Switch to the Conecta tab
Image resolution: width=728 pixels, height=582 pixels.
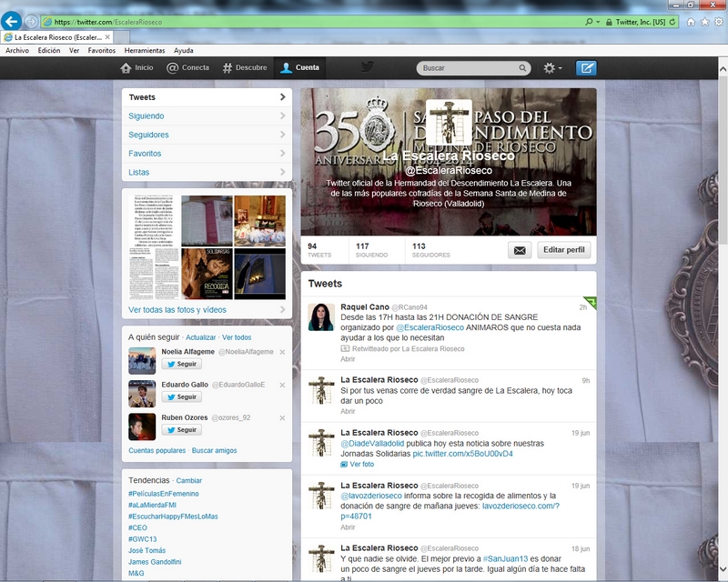pos(187,68)
